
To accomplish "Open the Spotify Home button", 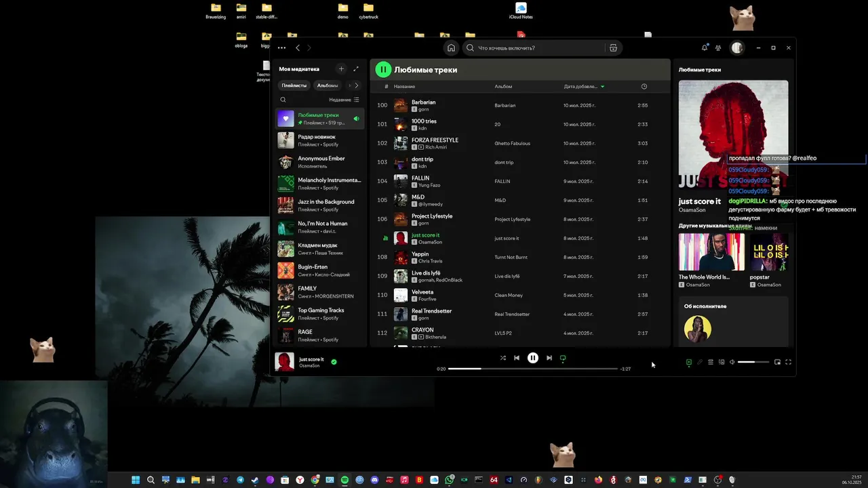I will (x=451, y=48).
